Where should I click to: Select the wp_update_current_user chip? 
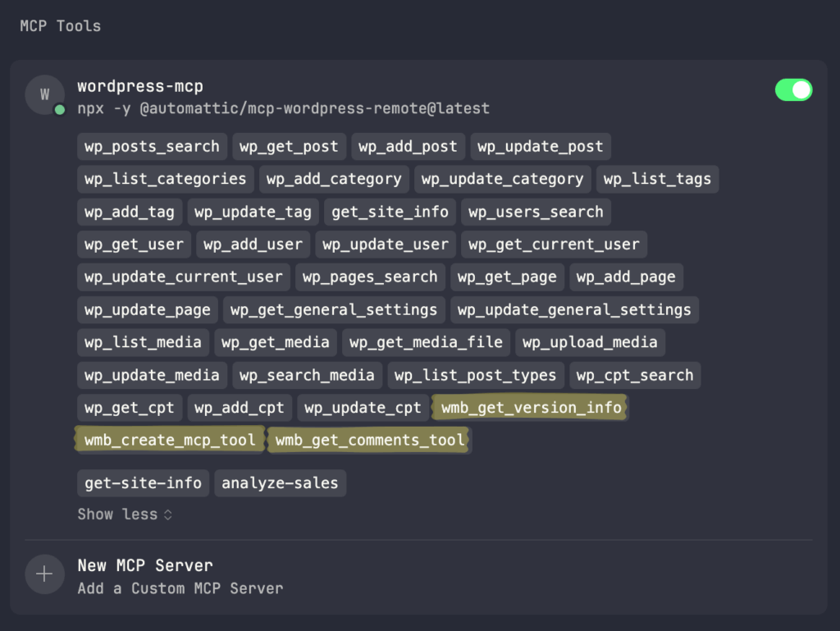(184, 277)
